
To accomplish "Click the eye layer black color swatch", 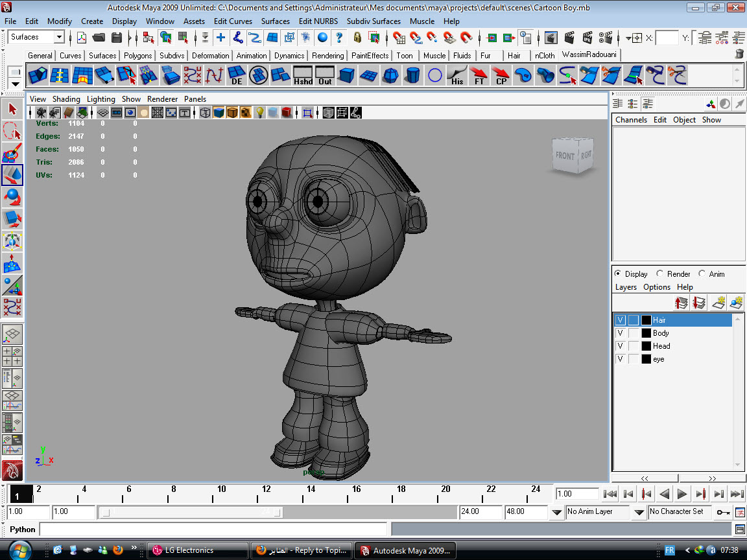I will coord(646,359).
